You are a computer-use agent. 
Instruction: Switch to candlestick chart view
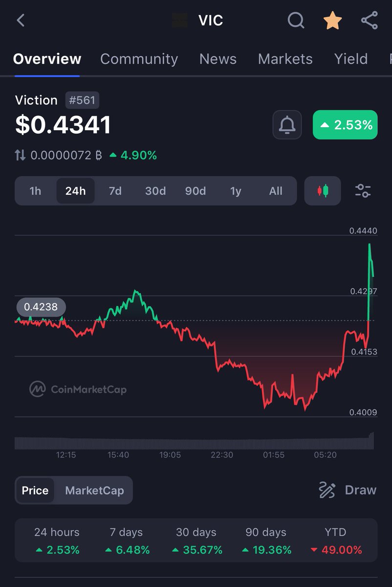pos(323,190)
